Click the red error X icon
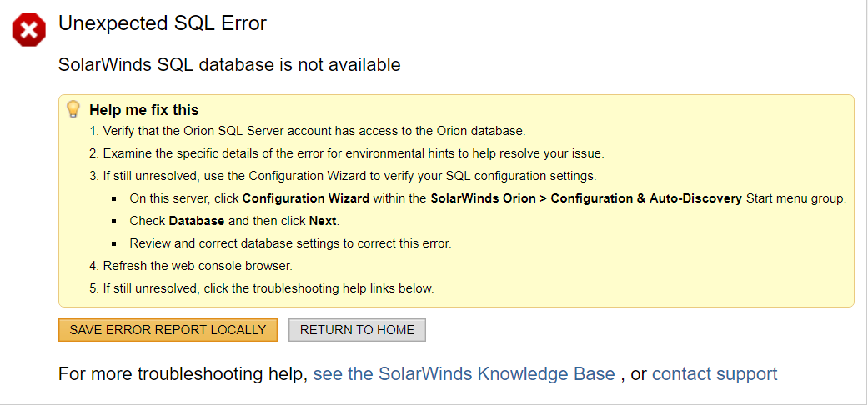The width and height of the screenshot is (868, 406). pyautogui.click(x=29, y=30)
